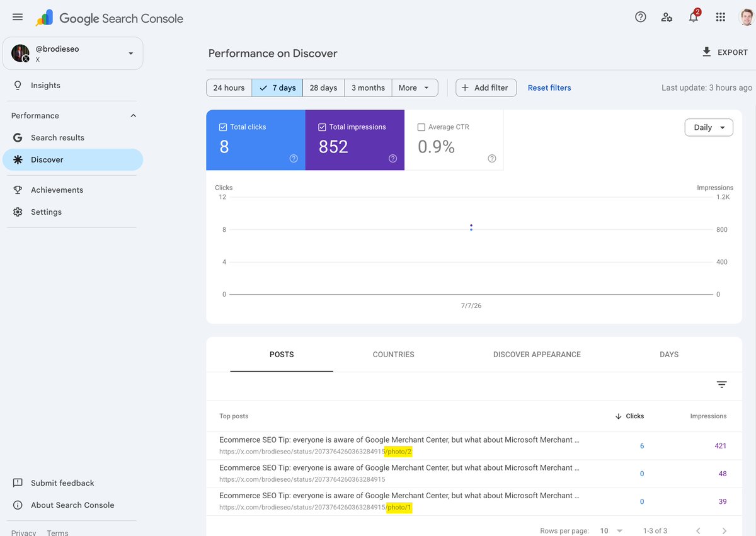756x536 pixels.
Task: Open the Daily granularity dropdown
Action: pos(709,127)
